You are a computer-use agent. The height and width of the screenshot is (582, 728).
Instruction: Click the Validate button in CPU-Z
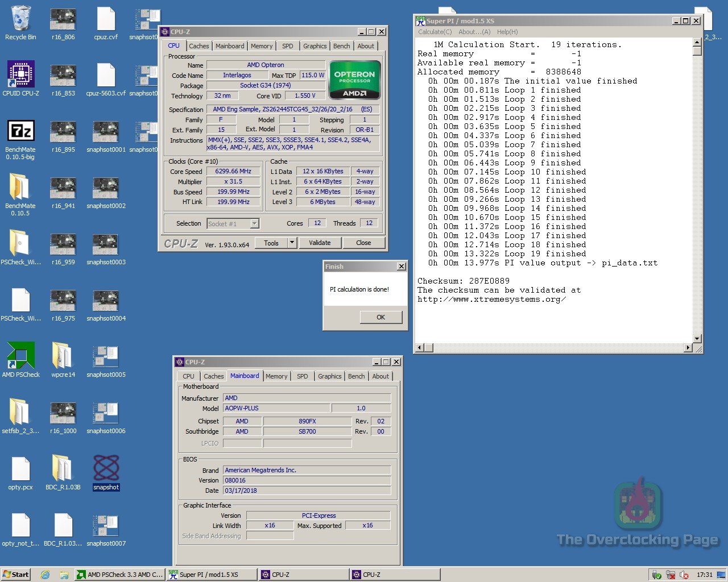tap(320, 243)
